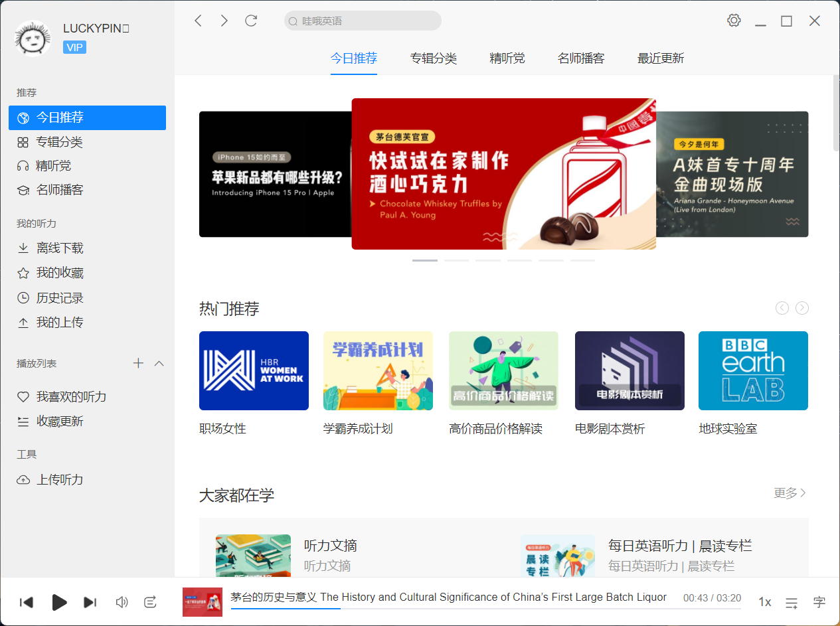Click the 职场女性 album title
Viewport: 840px width, 626px height.
222,429
